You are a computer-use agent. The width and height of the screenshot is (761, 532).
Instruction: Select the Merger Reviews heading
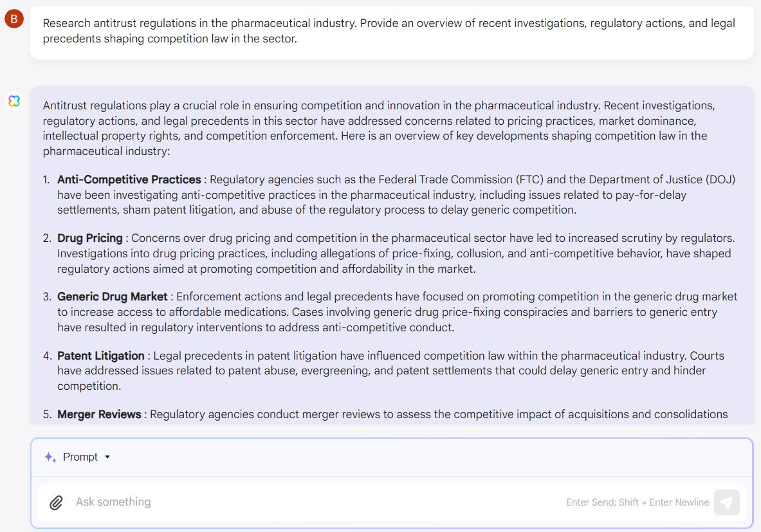click(99, 414)
